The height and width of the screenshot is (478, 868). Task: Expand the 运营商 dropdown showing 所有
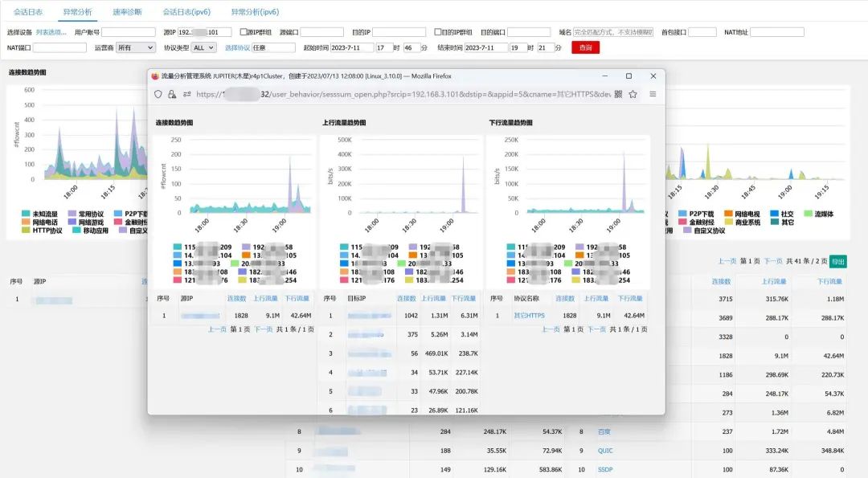(x=135, y=48)
